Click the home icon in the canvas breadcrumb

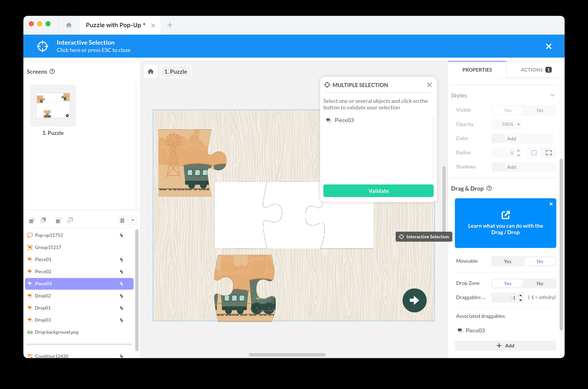point(150,72)
